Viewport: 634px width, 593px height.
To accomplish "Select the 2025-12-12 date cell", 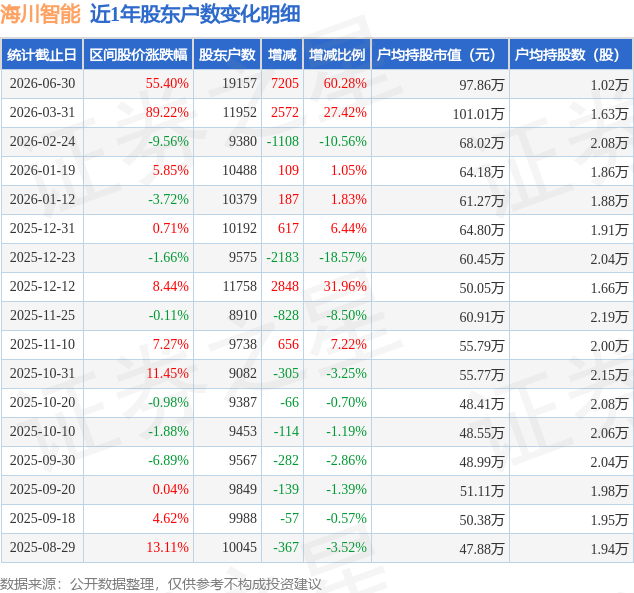I will 42,286.
